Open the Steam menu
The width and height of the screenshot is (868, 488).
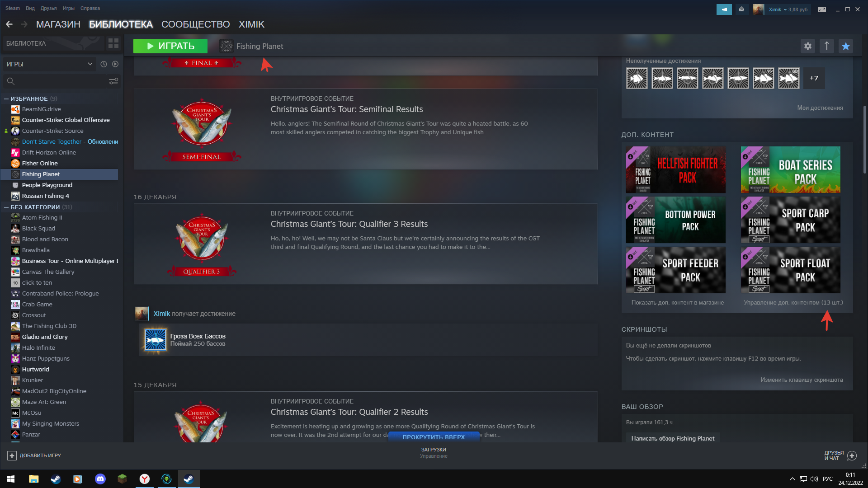[x=13, y=8]
